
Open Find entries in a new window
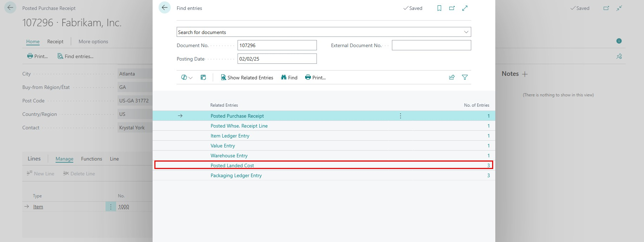coord(452,8)
